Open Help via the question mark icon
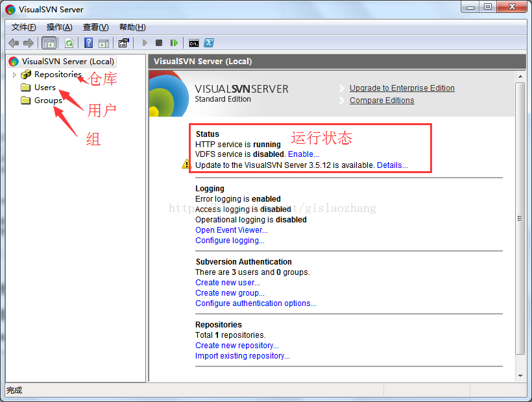Viewport: 532px width, 402px height. (88, 43)
